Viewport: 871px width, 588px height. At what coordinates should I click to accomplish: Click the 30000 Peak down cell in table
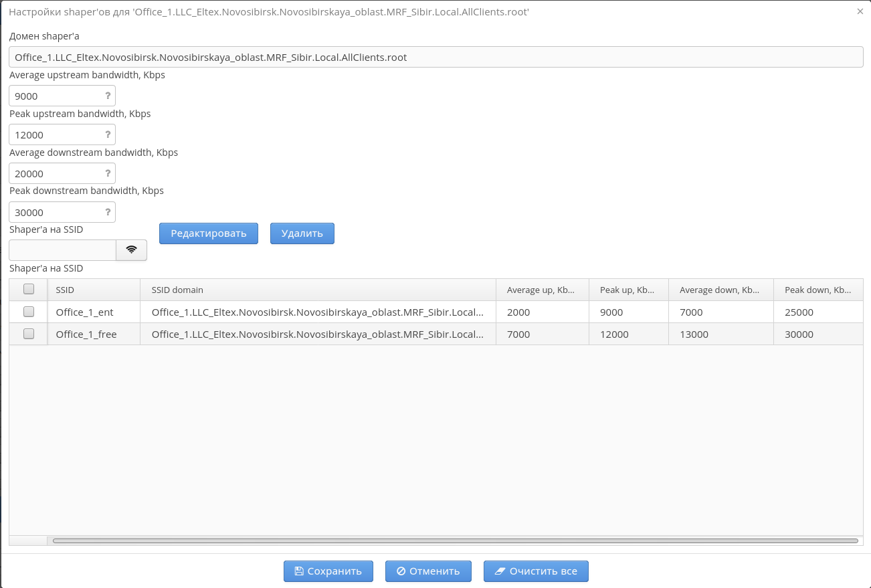pyautogui.click(x=818, y=334)
